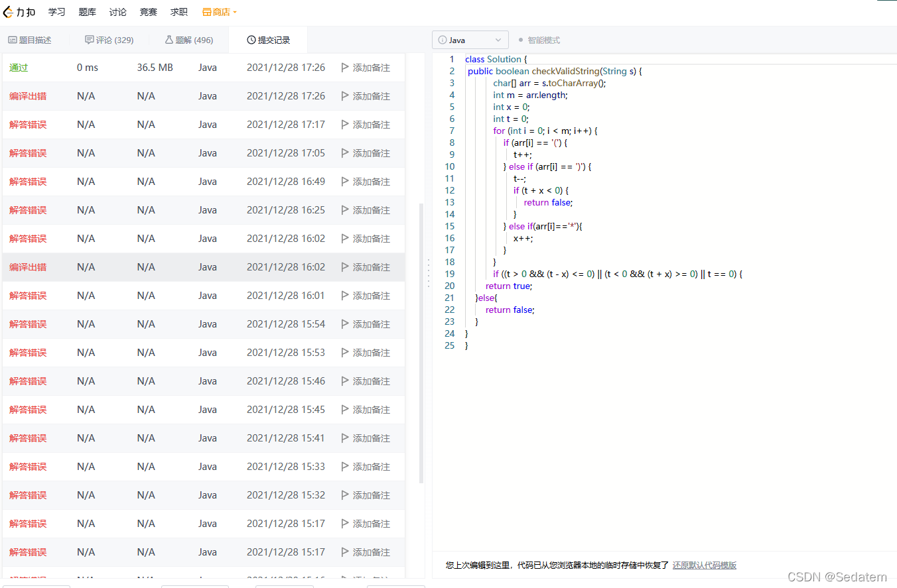Click the 评论 comment bubble icon
The width and height of the screenshot is (897, 588).
90,40
